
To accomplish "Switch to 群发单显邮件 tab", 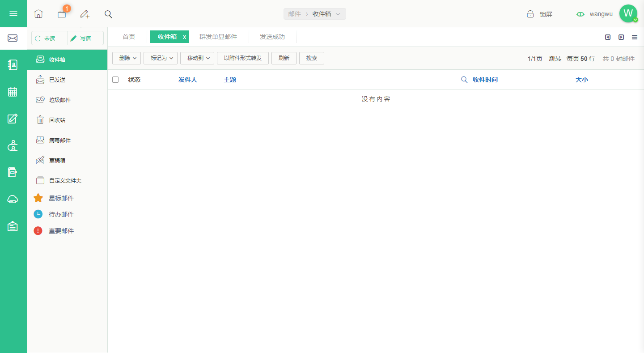I will pyautogui.click(x=218, y=37).
